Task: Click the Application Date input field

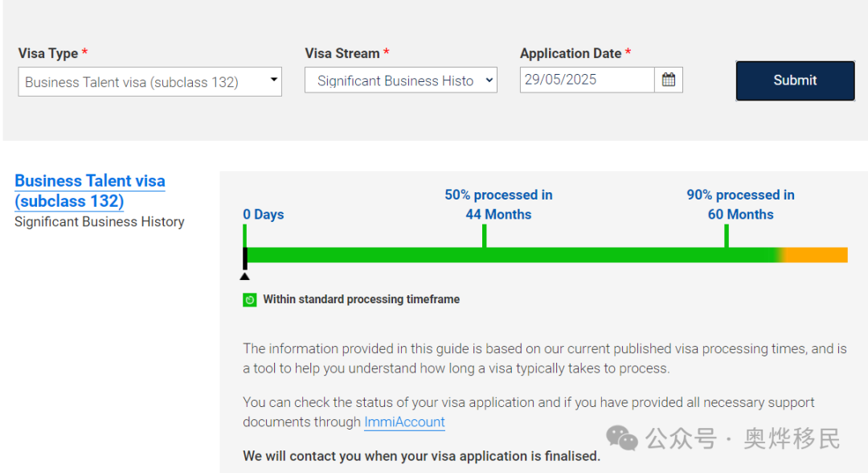Action: (587, 80)
